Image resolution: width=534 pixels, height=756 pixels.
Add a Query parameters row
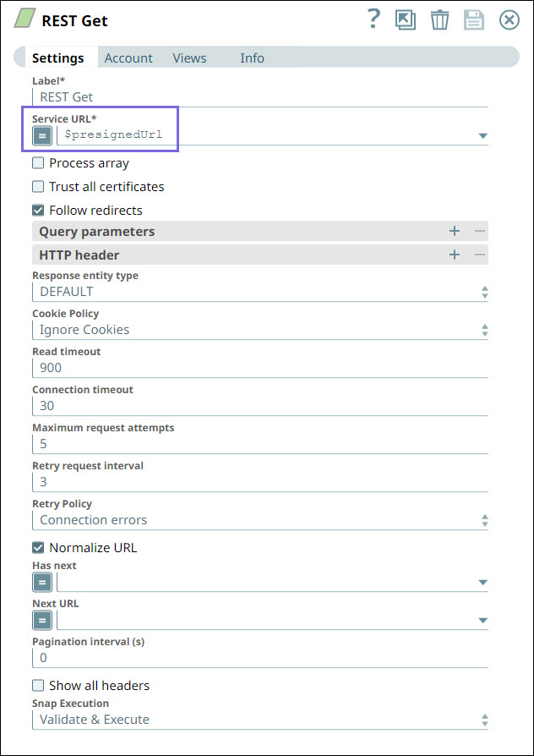(x=455, y=231)
